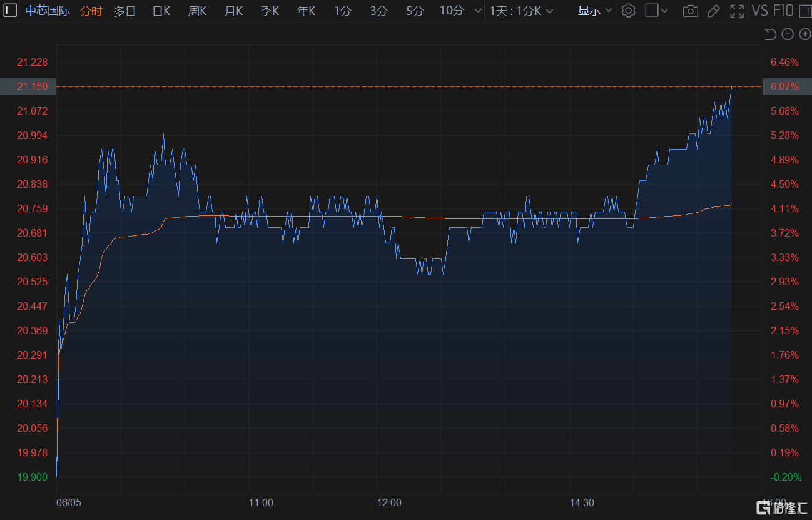Switch to 年K chart tab
This screenshot has width=812, height=520.
(x=306, y=11)
